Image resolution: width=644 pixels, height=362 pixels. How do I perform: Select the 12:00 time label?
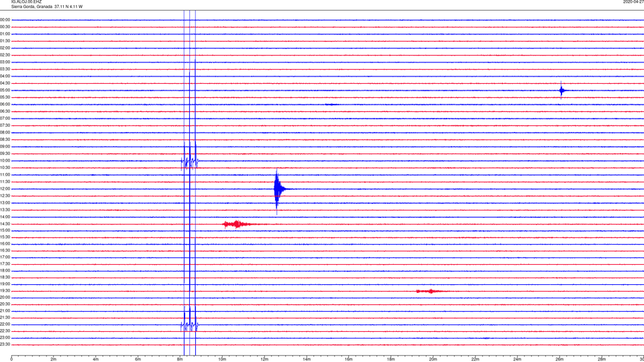point(5,189)
